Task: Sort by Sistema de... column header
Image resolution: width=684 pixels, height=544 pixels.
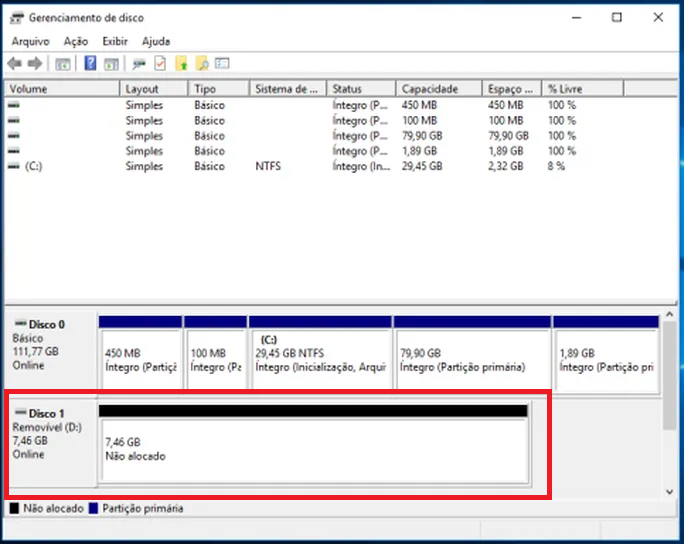Action: tap(288, 89)
